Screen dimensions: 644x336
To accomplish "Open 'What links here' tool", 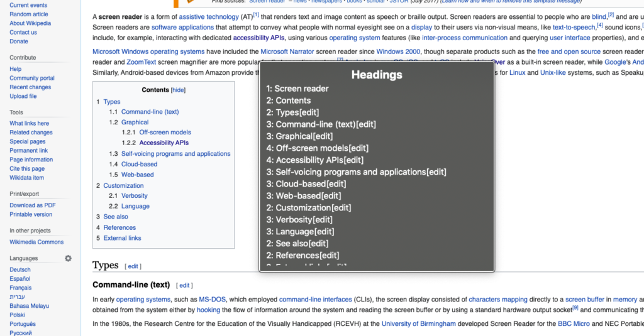I will click(x=29, y=124).
